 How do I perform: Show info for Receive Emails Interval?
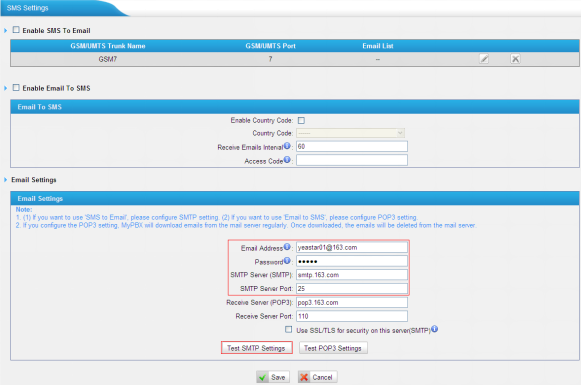(x=287, y=146)
